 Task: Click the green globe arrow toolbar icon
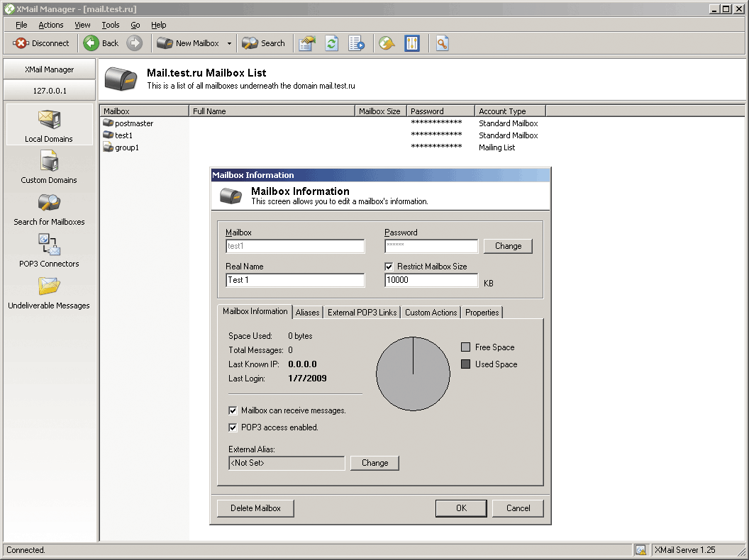click(x=387, y=43)
